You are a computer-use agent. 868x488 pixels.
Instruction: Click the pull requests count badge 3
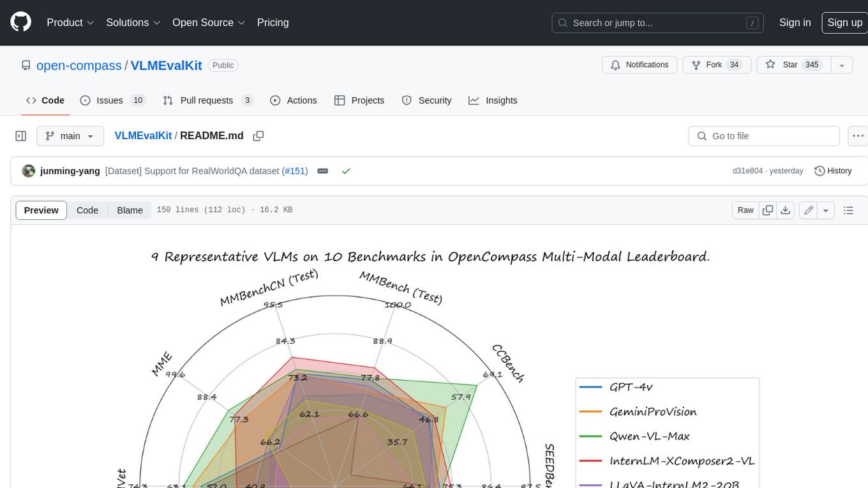pyautogui.click(x=247, y=100)
